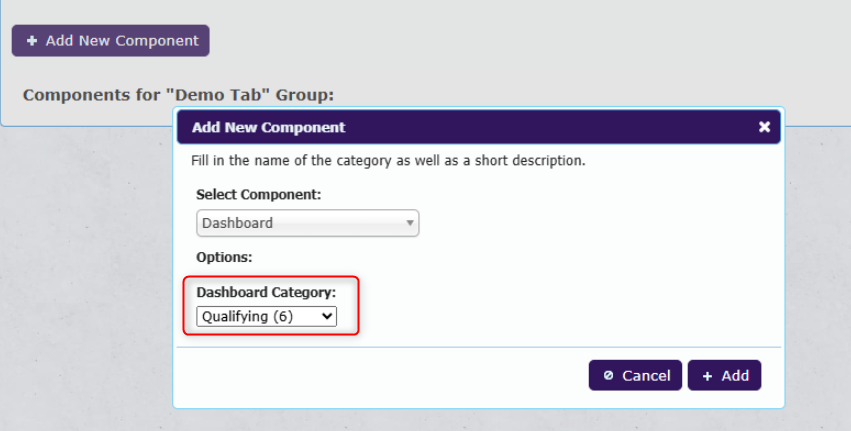Click the purple Add New Component button
The image size is (851, 431).
(111, 41)
